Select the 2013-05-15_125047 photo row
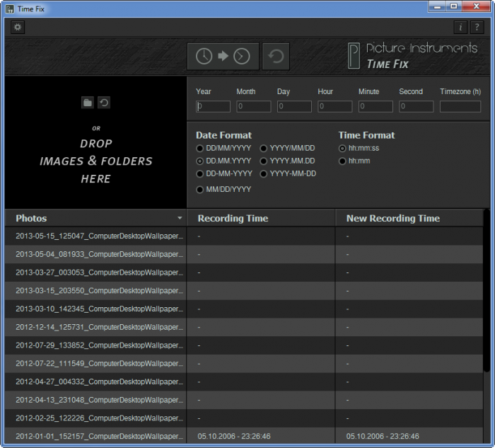The height and width of the screenshot is (448, 495). coord(99,236)
